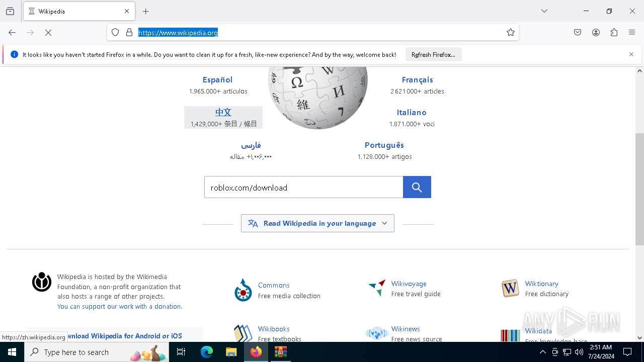Open Wikivoyage icon
The width and height of the screenshot is (644, 362).
377,288
